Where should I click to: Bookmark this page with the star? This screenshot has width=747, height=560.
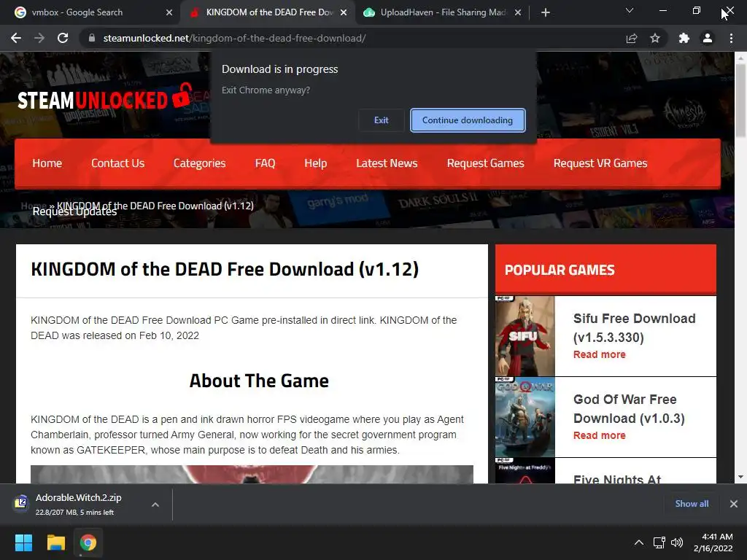(x=655, y=38)
